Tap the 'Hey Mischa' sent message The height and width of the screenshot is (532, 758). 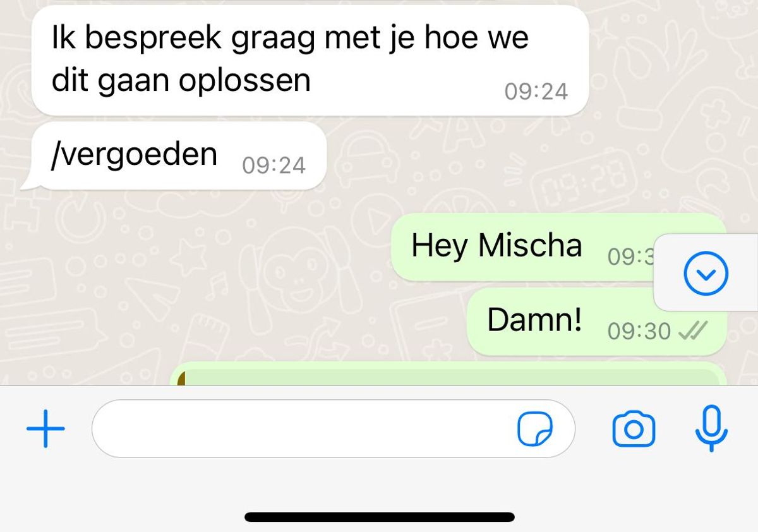coord(523,247)
